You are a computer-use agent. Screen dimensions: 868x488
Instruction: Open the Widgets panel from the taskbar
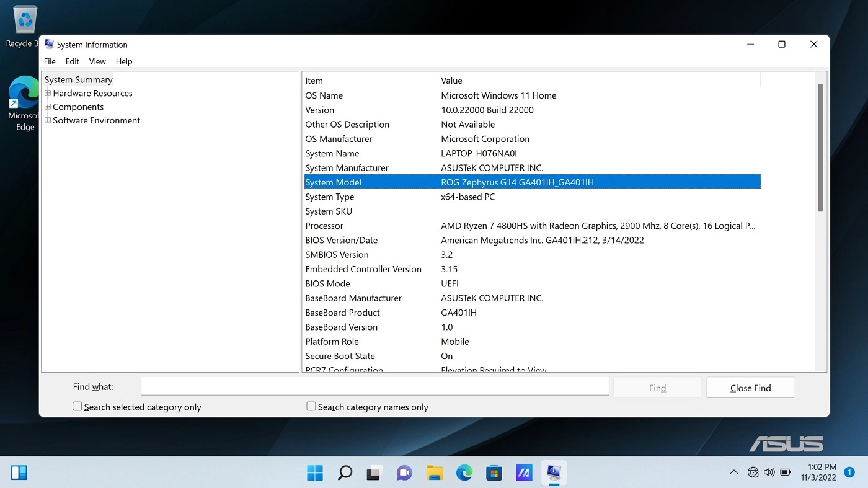coord(19,473)
